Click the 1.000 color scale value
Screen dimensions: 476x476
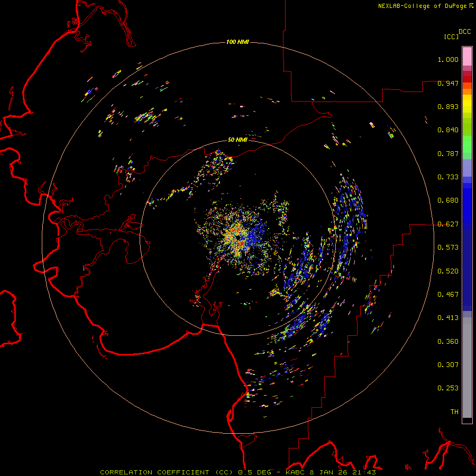pos(448,59)
